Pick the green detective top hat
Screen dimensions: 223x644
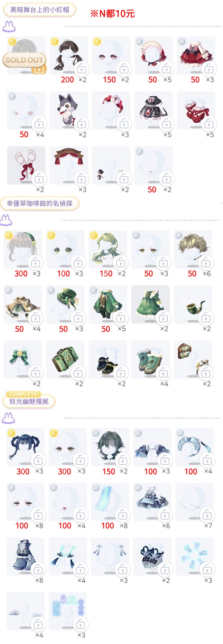(x=65, y=305)
